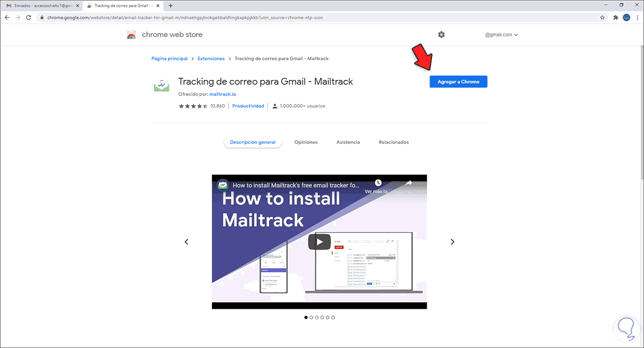644x348 pixels.
Task: Click the lock icon in address bar
Action: click(42, 17)
